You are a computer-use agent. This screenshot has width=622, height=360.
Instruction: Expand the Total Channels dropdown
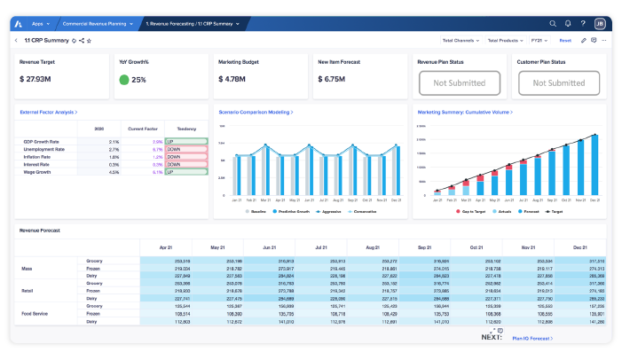coord(461,40)
